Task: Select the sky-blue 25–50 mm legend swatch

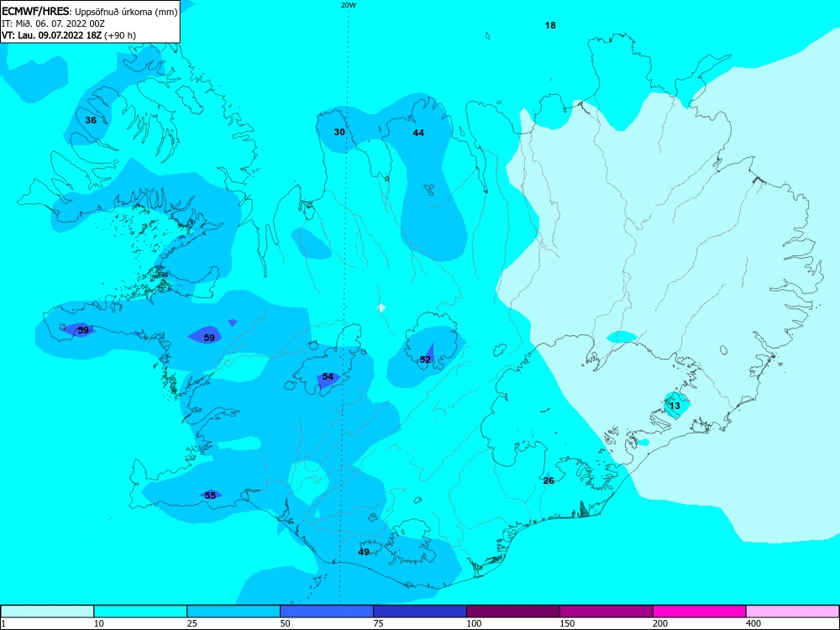Action: coord(234,612)
